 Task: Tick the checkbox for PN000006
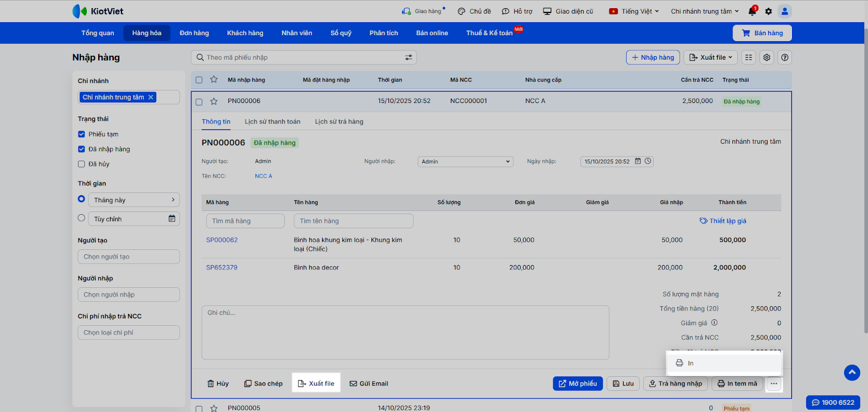199,101
